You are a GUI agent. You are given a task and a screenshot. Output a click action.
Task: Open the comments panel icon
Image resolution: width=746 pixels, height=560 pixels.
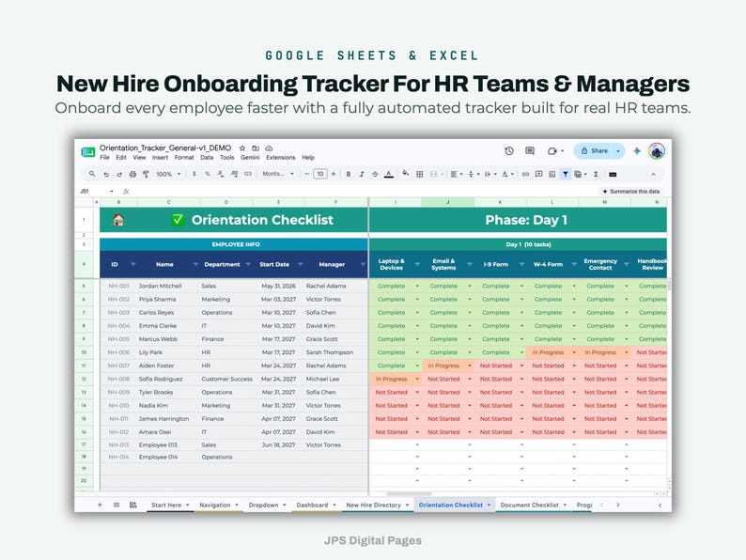pyautogui.click(x=530, y=151)
